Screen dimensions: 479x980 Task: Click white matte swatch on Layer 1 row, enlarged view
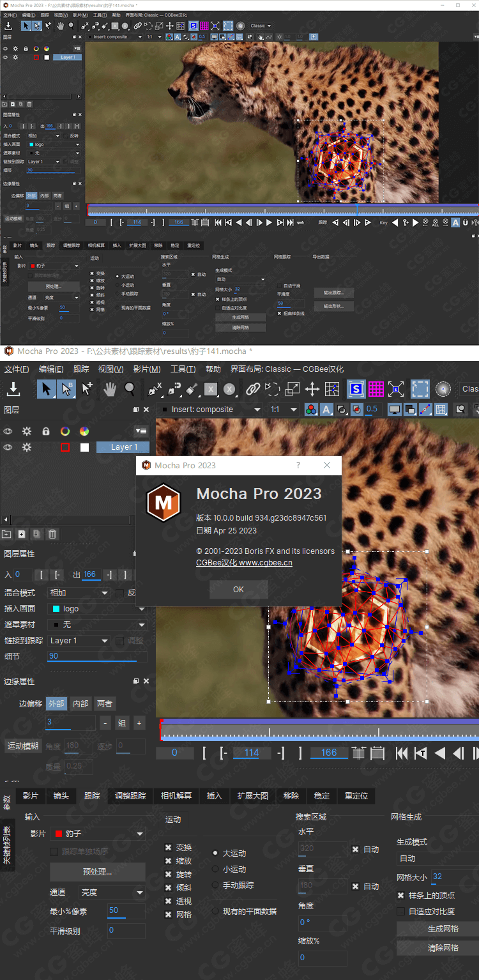[x=84, y=448]
